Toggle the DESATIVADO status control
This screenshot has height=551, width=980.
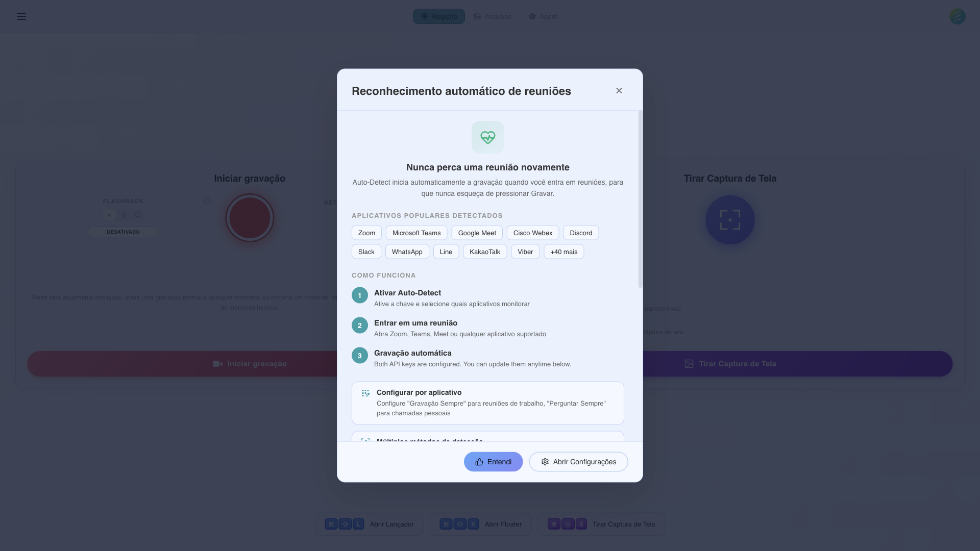pos(123,232)
